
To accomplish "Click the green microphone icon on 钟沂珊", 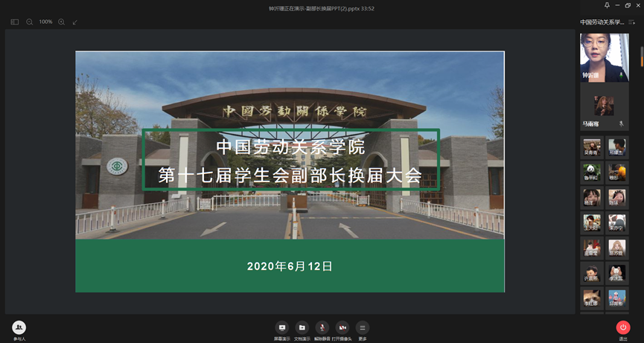I will [x=622, y=76].
